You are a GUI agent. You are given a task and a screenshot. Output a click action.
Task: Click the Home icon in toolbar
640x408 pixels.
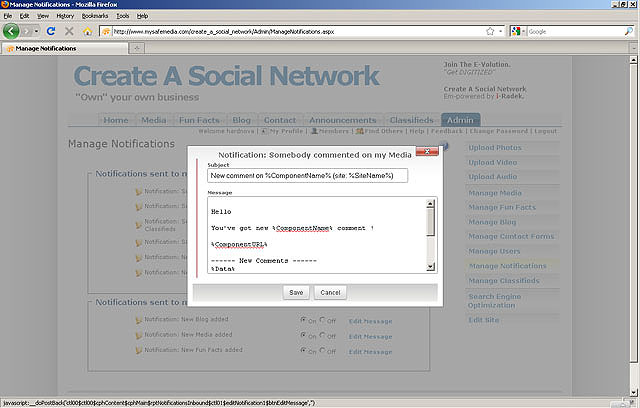[x=86, y=31]
